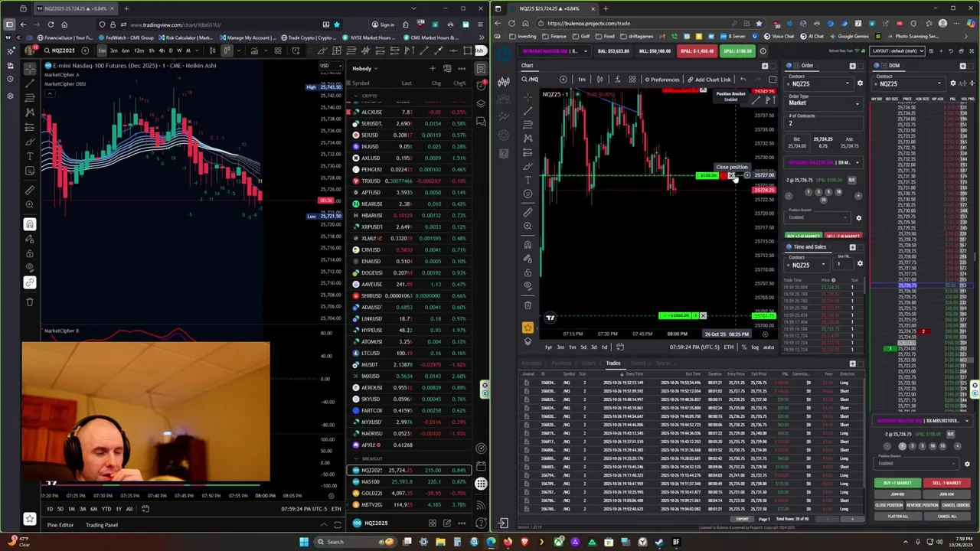The height and width of the screenshot is (551, 980).
Task: Toggle percent scale on ProjectX chart
Action: (x=743, y=347)
